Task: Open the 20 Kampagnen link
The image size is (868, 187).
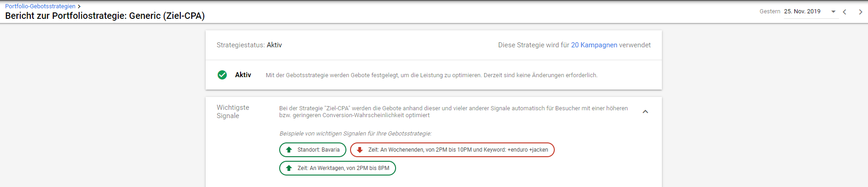Action: click(594, 45)
